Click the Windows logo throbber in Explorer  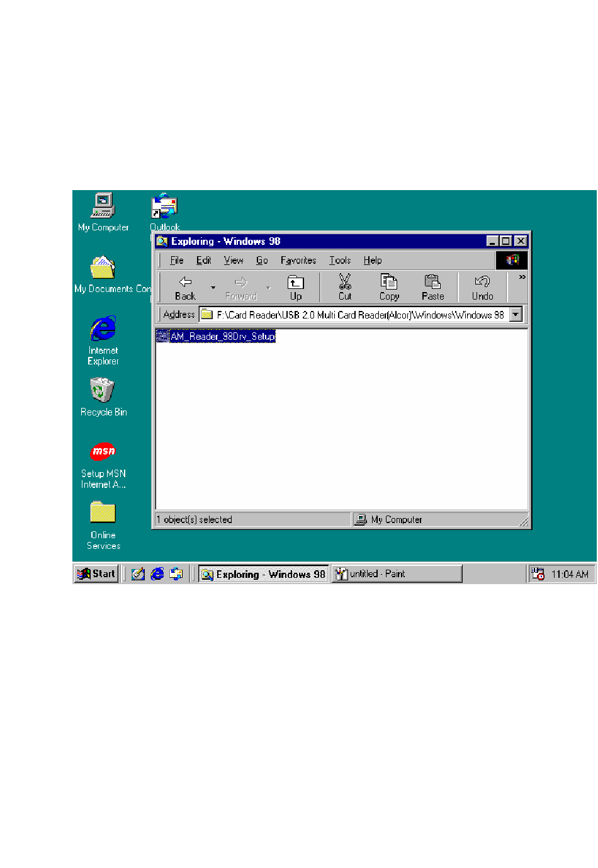(512, 260)
